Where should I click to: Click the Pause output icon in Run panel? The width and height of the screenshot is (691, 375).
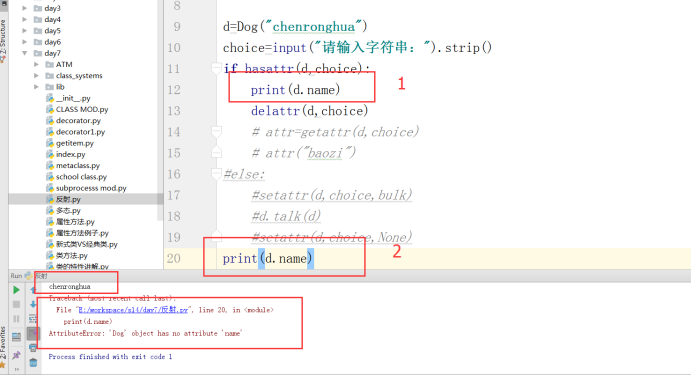point(16,319)
